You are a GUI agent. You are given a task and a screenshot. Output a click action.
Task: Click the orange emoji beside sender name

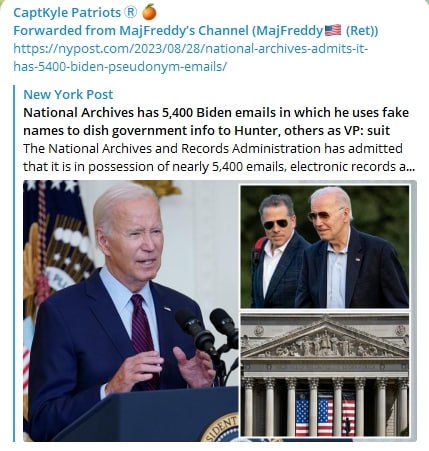click(x=149, y=13)
